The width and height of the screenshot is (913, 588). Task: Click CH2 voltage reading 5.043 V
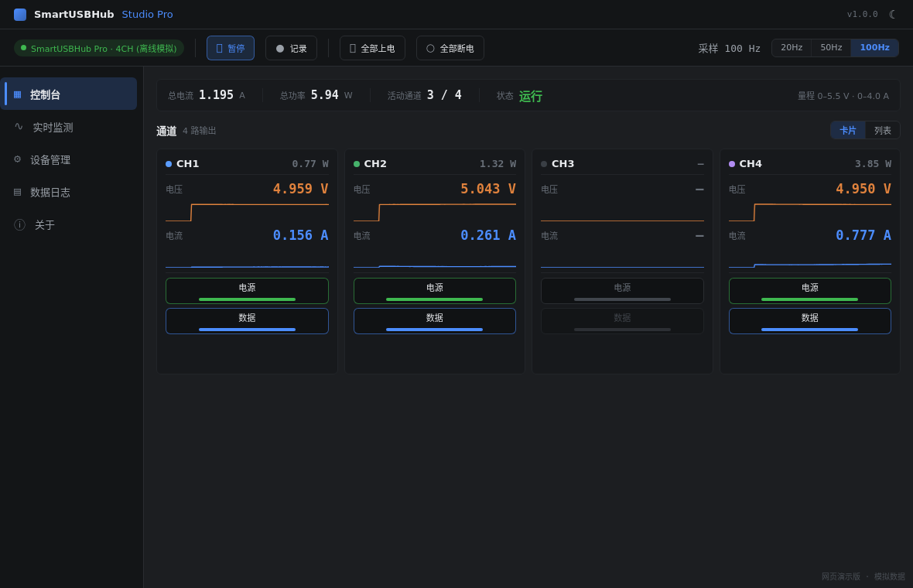[x=488, y=189]
